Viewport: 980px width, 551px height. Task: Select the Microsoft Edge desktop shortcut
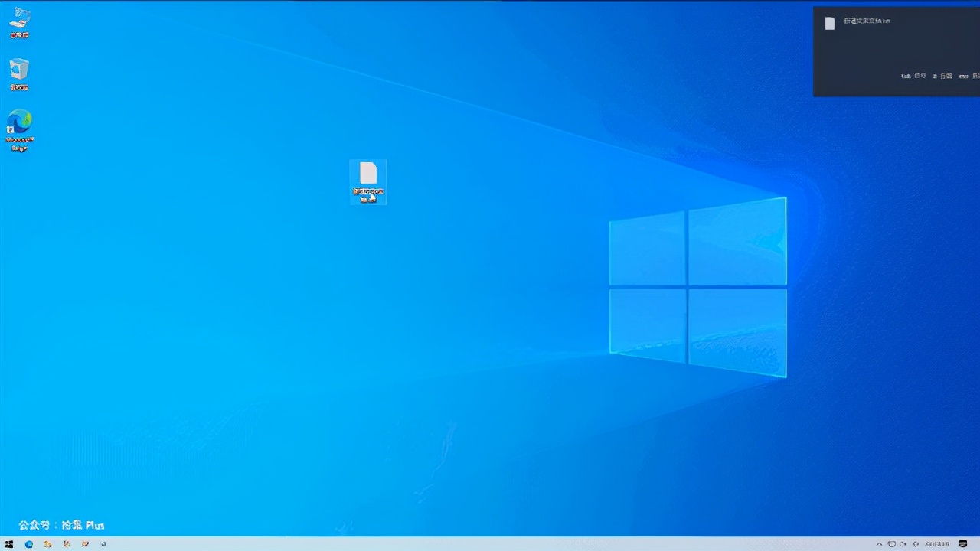click(20, 130)
